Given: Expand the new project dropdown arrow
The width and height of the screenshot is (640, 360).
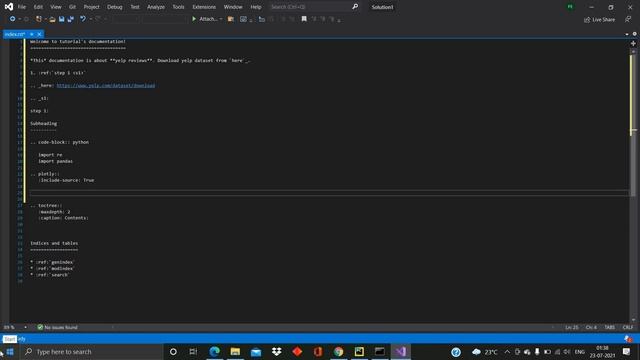Looking at the screenshot, I should pos(45,19).
